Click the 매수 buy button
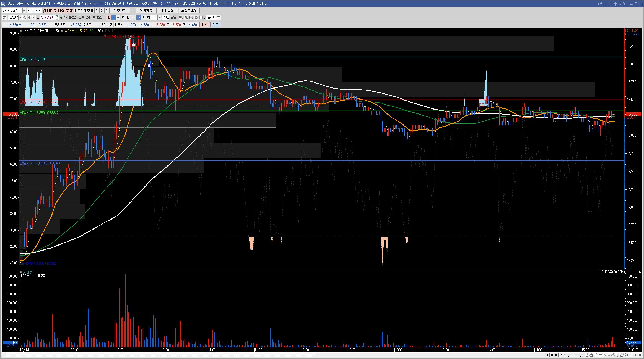The width and height of the screenshot is (644, 359). coord(204,25)
